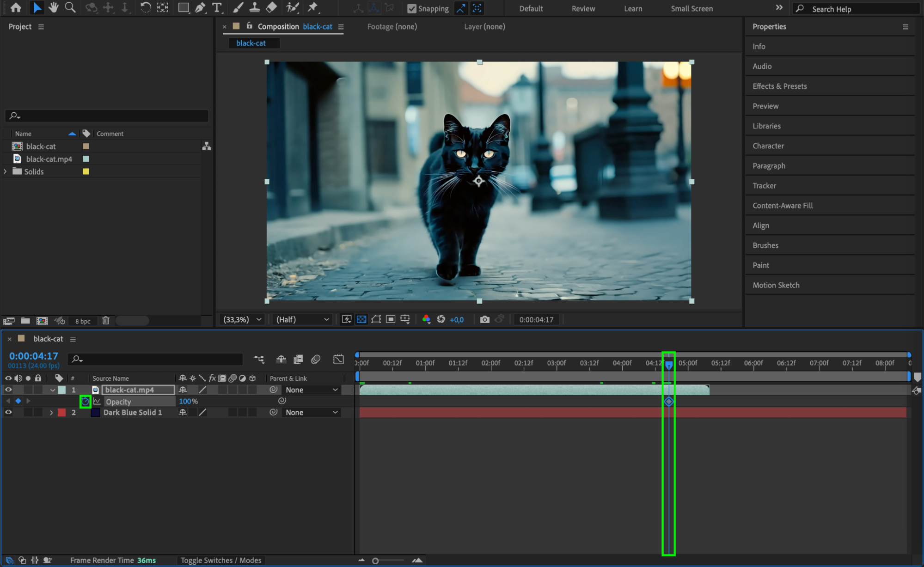Switch to the Review workspace
The width and height of the screenshot is (924, 567).
coord(583,9)
